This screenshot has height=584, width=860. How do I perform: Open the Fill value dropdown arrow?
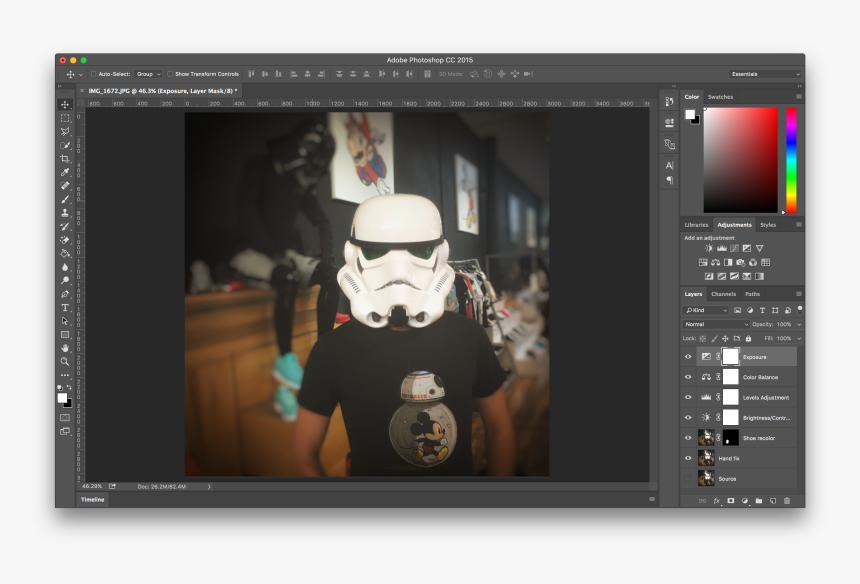click(799, 339)
